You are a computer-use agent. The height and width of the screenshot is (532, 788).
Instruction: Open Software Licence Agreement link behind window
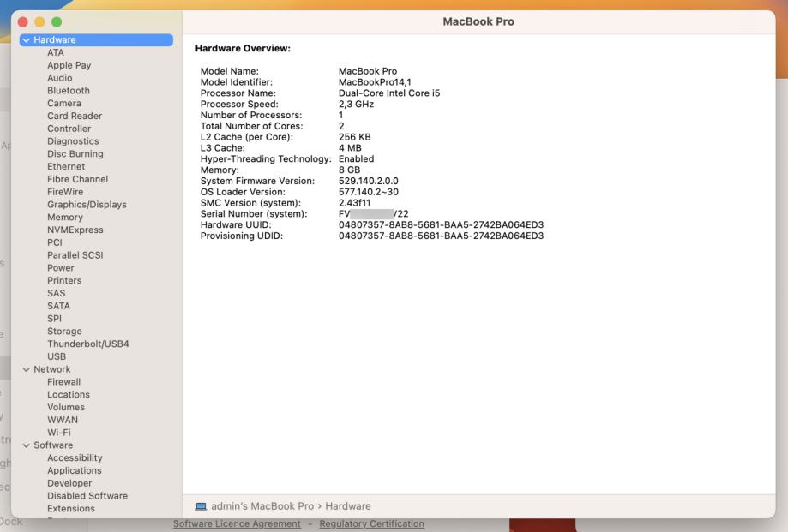pos(237,524)
